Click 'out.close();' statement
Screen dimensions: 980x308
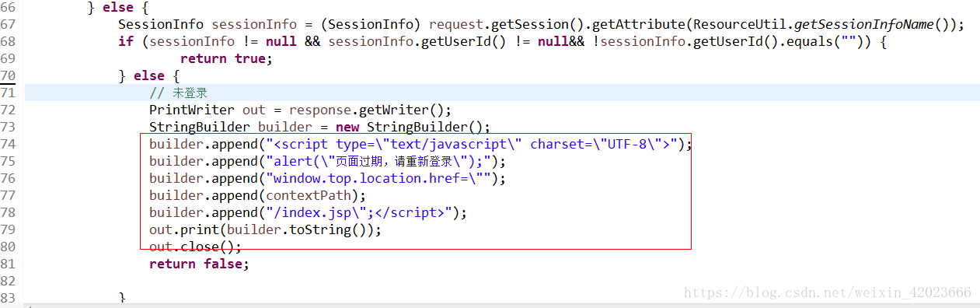tap(195, 247)
